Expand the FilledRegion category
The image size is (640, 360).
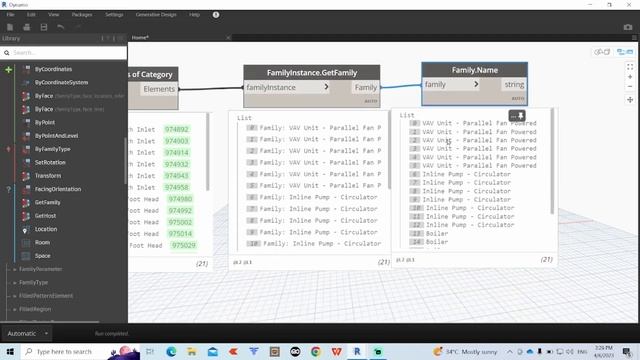(15, 309)
